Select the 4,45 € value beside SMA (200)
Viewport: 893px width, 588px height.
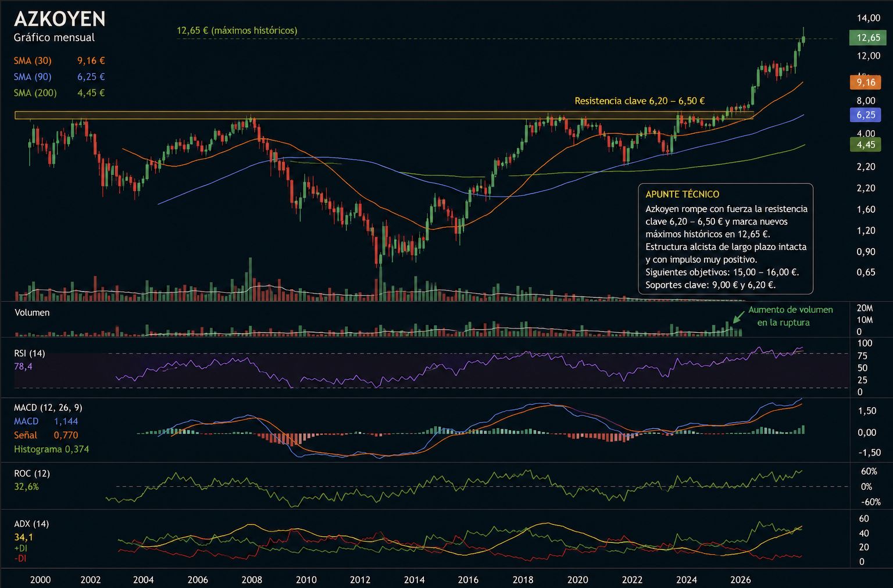click(91, 93)
